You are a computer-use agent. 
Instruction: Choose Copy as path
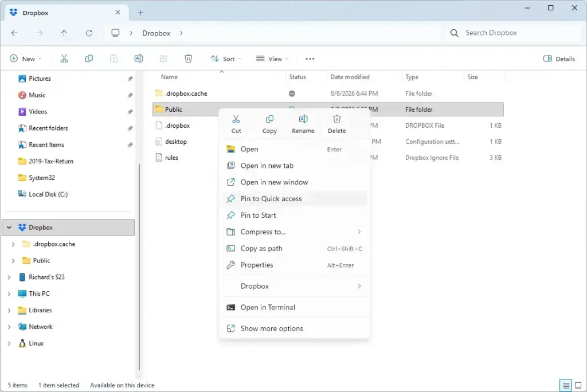pyautogui.click(x=294, y=248)
